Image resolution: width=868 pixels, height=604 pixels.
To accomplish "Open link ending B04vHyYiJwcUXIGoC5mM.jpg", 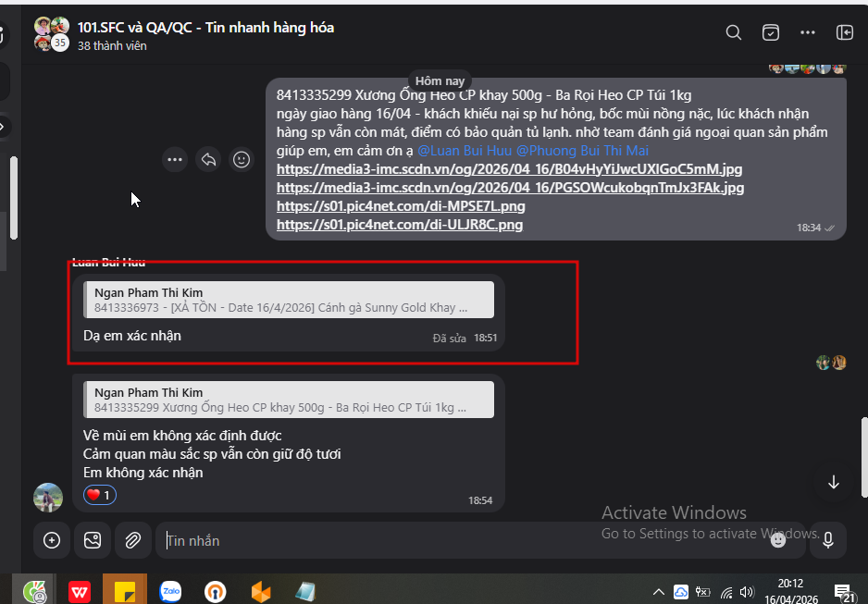I will point(509,168).
